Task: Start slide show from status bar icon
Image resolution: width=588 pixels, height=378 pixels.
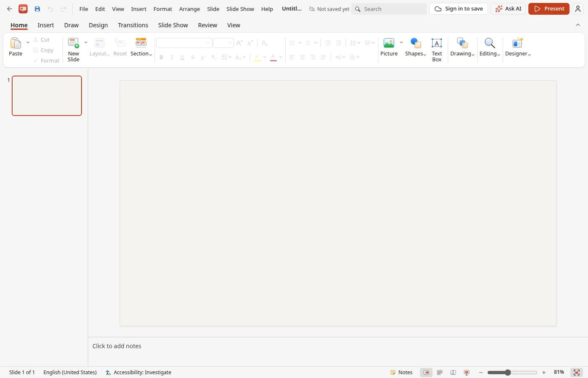Action: click(467, 373)
